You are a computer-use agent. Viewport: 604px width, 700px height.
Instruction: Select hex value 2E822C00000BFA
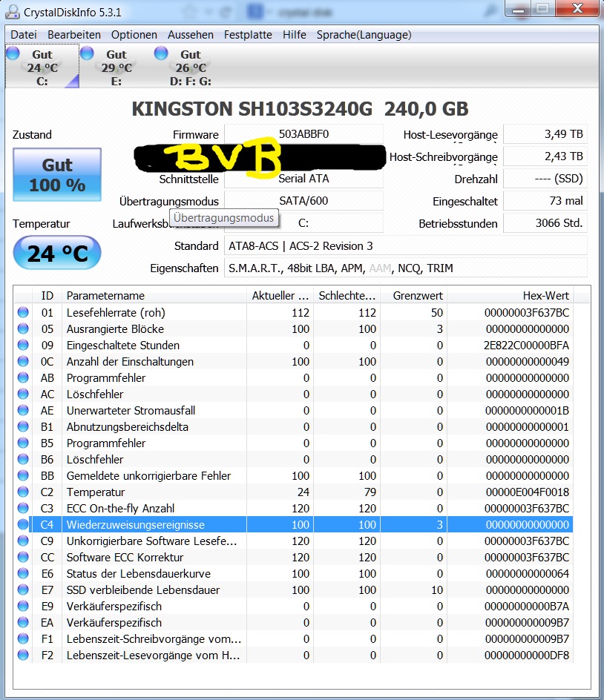tap(526, 346)
